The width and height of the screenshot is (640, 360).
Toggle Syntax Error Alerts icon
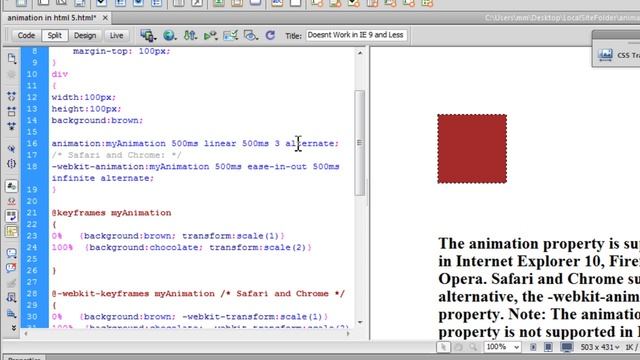pos(11,231)
